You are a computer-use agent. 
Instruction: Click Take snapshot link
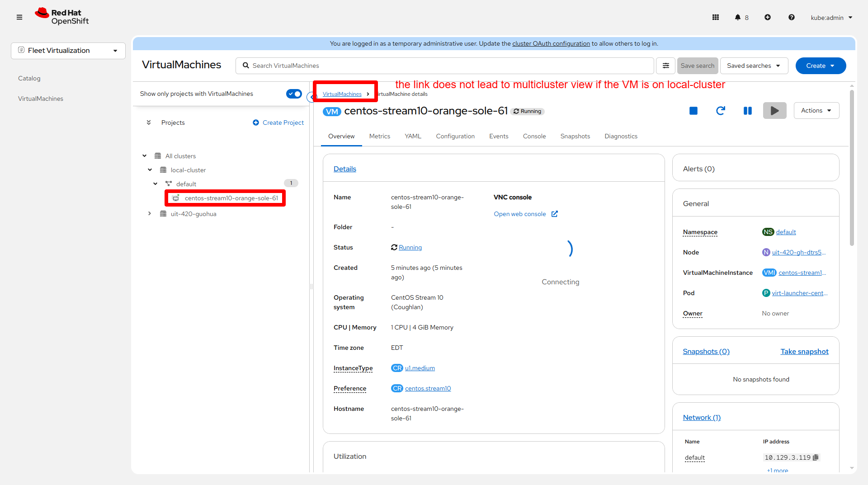click(805, 352)
